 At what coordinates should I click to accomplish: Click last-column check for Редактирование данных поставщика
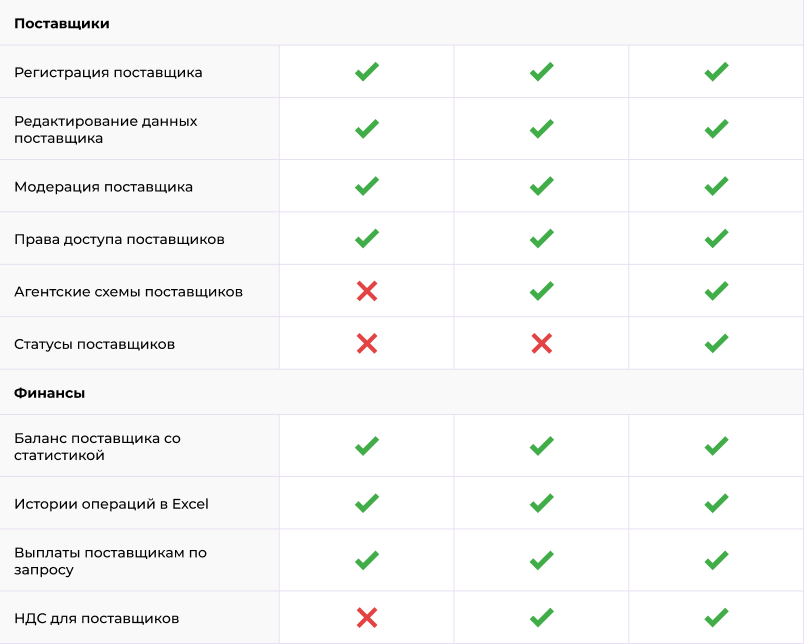(x=716, y=129)
